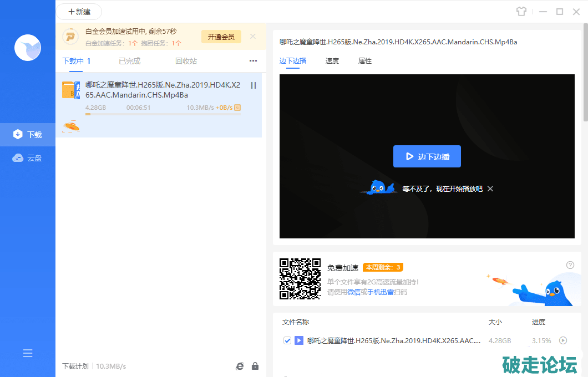
Task: Open the hamburger main menu
Action: click(28, 353)
